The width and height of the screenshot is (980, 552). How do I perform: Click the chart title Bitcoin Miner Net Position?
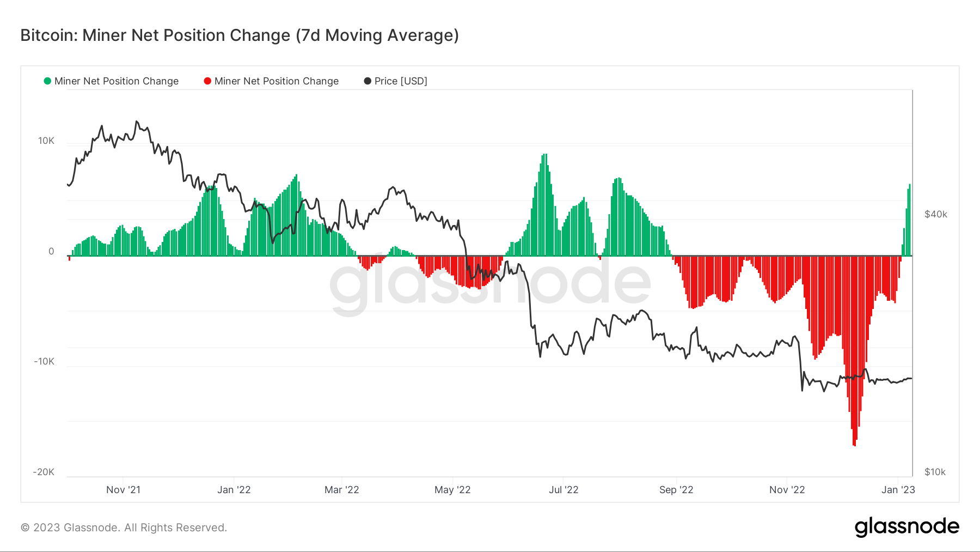coord(240,35)
